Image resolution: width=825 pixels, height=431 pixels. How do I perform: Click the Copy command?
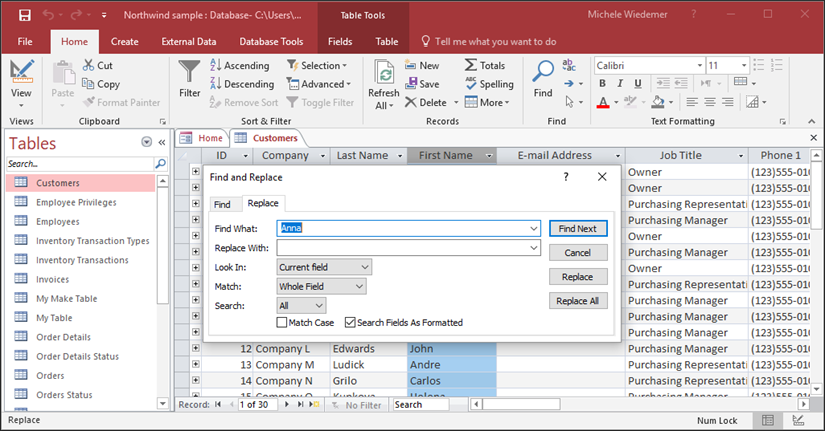101,84
